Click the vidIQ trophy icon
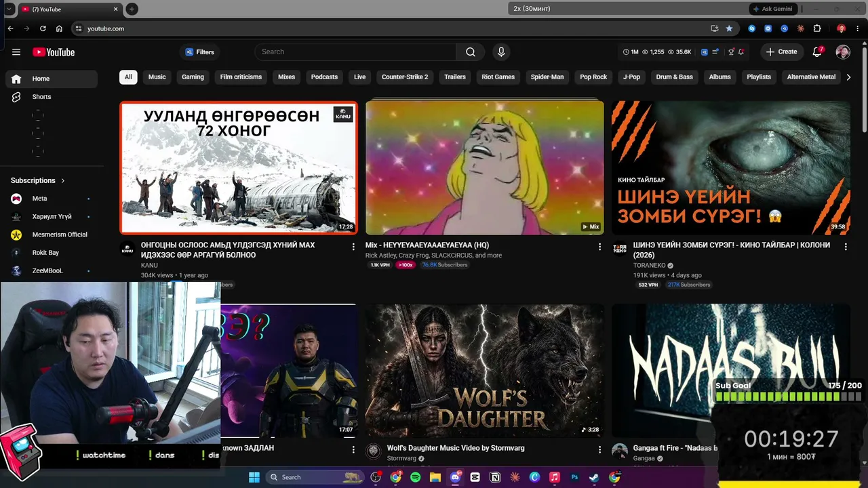The height and width of the screenshot is (488, 868). click(x=731, y=52)
